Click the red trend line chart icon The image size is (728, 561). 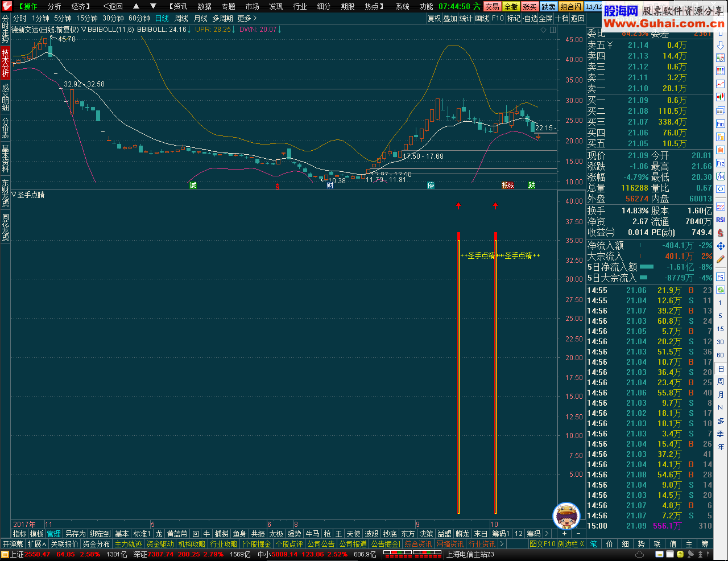721,84
